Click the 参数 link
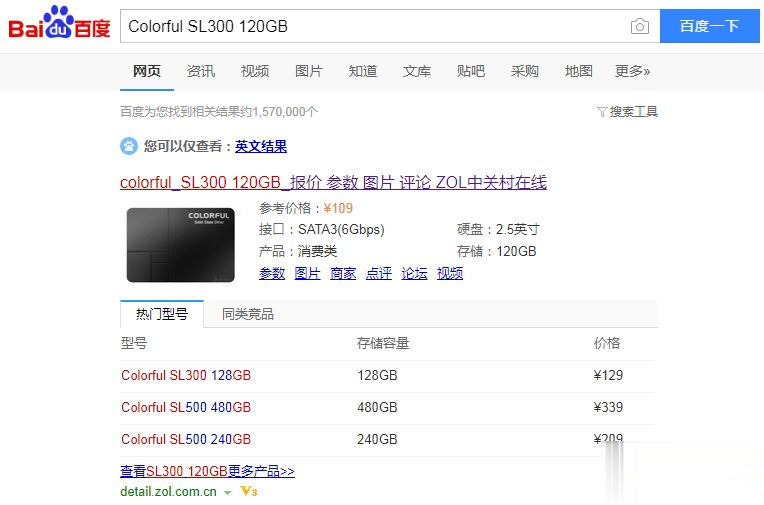 click(272, 273)
